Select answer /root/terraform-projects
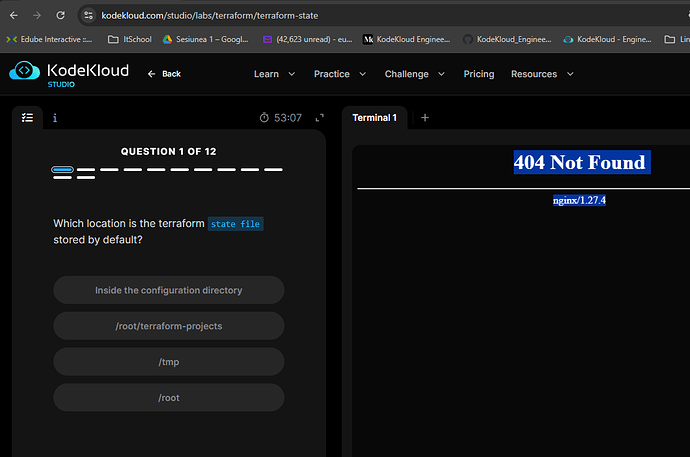The width and height of the screenshot is (690, 457). (x=169, y=326)
